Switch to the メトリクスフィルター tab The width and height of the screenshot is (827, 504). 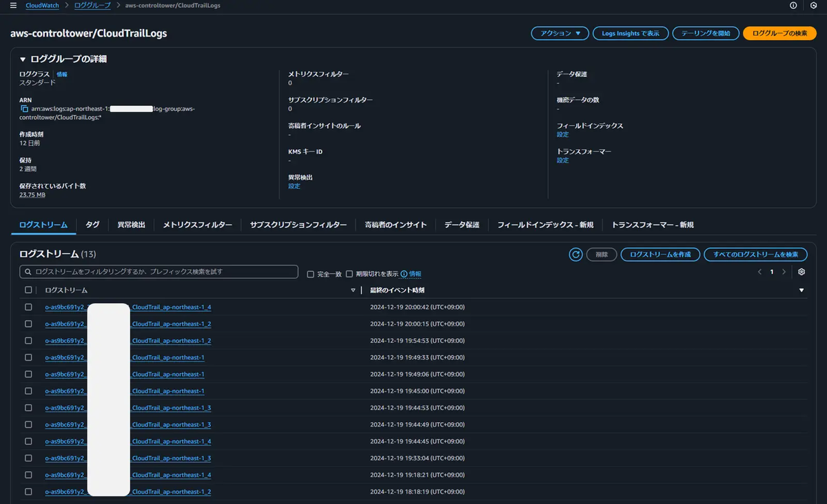point(197,225)
